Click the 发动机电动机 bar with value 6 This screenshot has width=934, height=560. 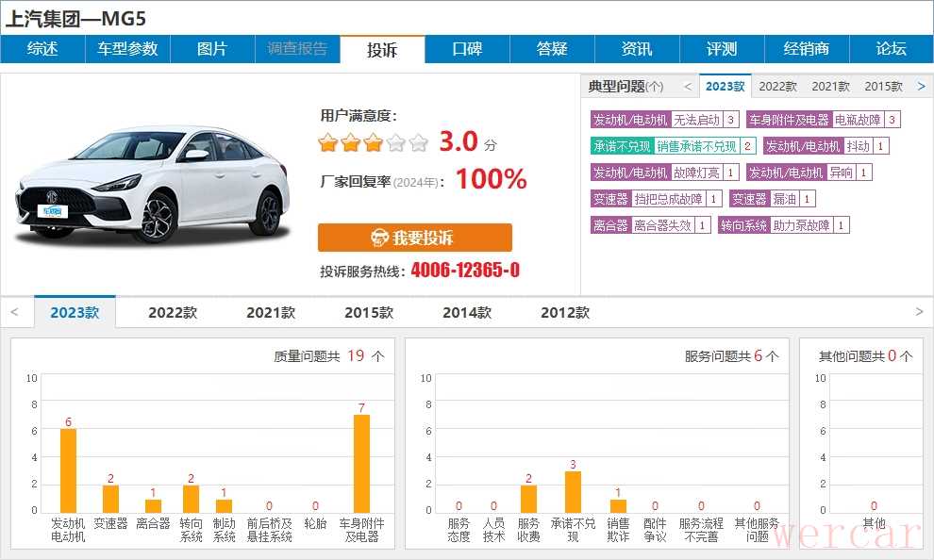point(69,470)
